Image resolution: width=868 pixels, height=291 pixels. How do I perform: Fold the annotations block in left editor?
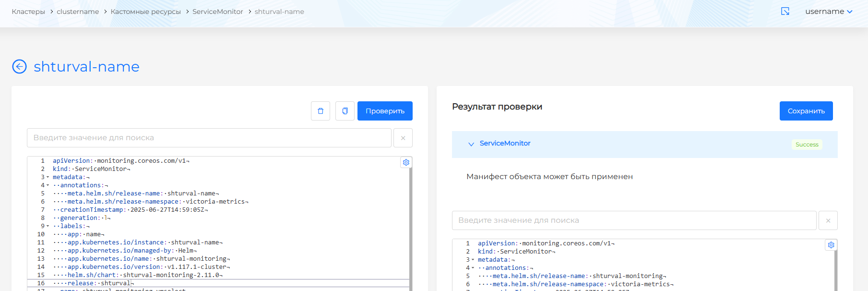coord(48,185)
